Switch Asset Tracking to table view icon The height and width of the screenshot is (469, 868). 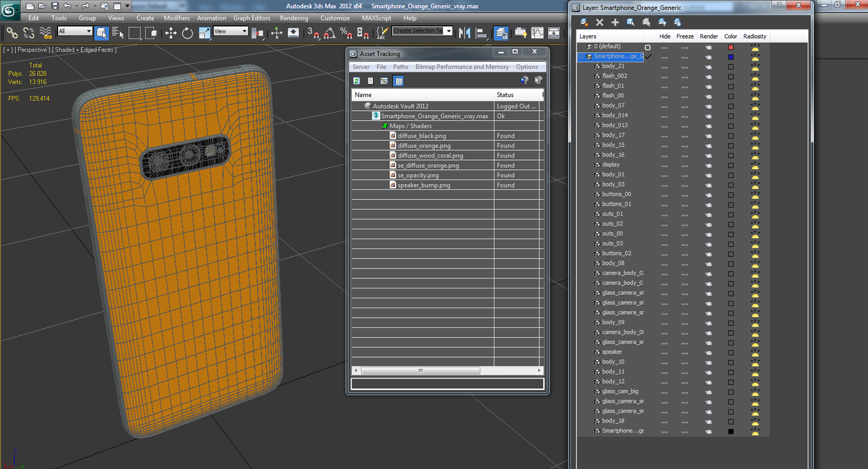[x=399, y=81]
